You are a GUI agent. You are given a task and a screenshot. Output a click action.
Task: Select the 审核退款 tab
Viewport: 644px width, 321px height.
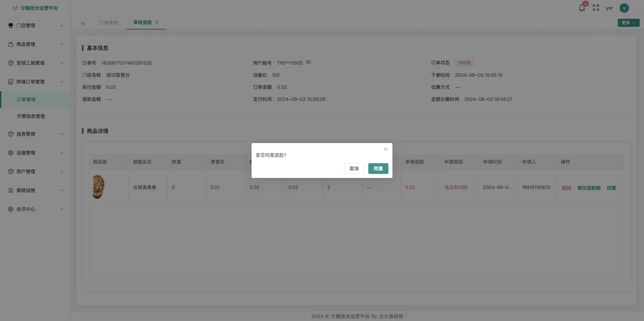(x=143, y=22)
